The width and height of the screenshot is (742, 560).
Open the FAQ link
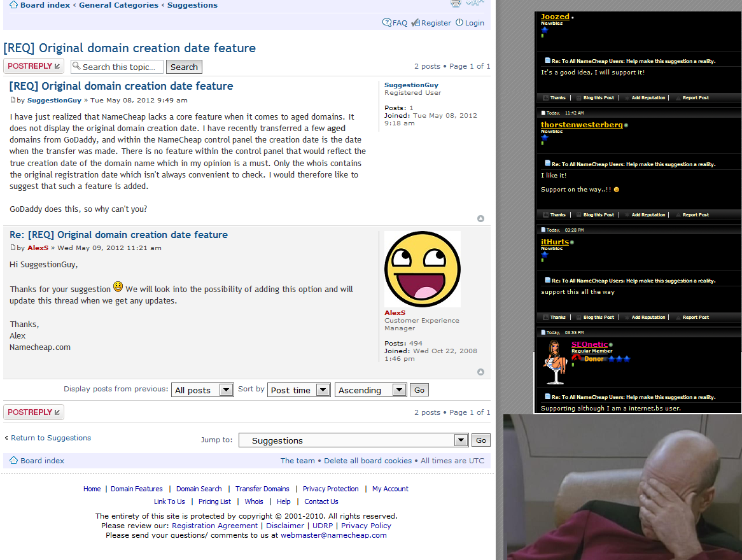[x=395, y=23]
